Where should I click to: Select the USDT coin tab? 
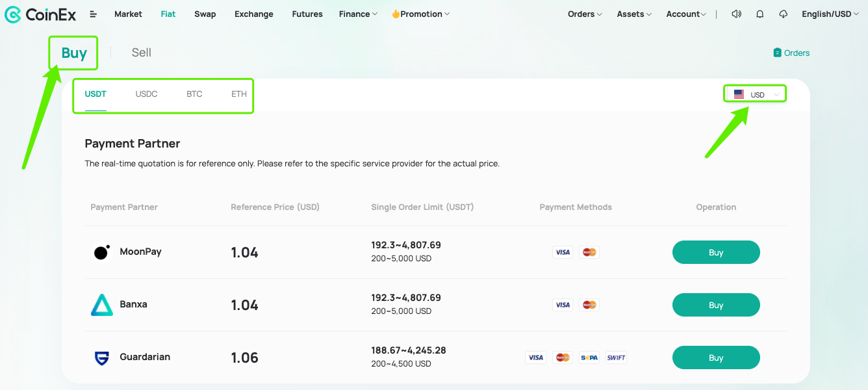(x=96, y=94)
